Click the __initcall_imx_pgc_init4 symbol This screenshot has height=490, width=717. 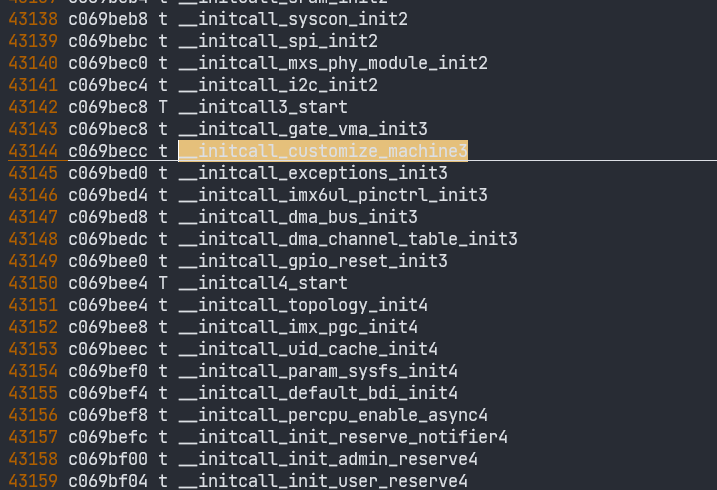(298, 327)
